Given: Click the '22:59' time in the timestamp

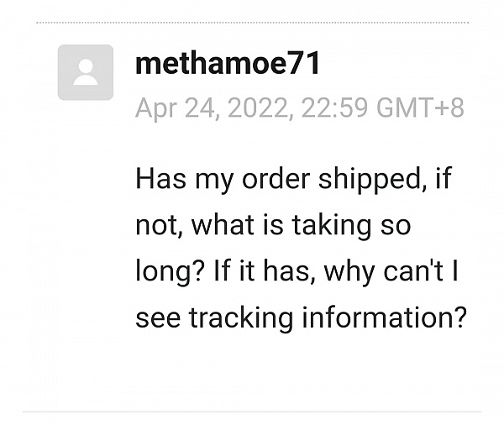Looking at the screenshot, I should [334, 108].
